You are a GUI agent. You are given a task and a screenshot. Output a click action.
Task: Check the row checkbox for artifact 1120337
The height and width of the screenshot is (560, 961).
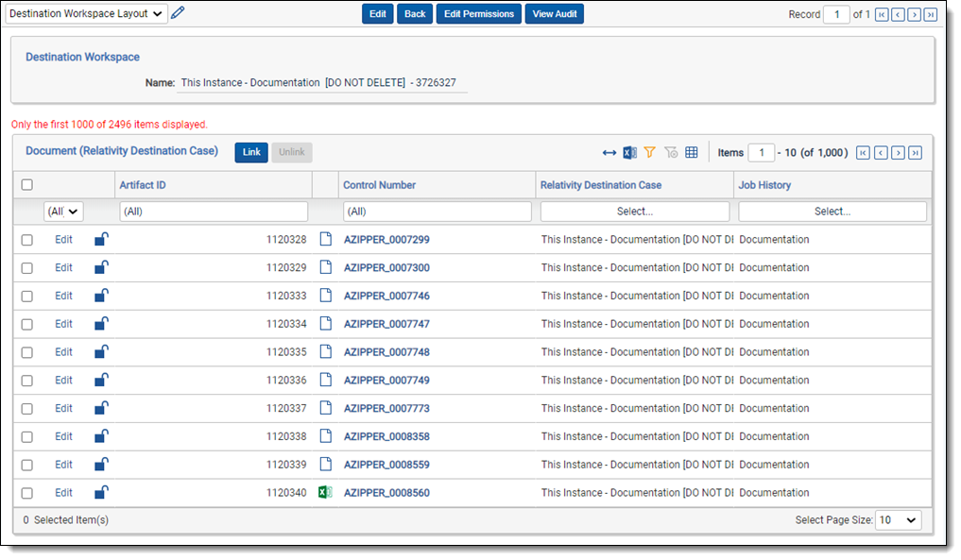coord(27,409)
